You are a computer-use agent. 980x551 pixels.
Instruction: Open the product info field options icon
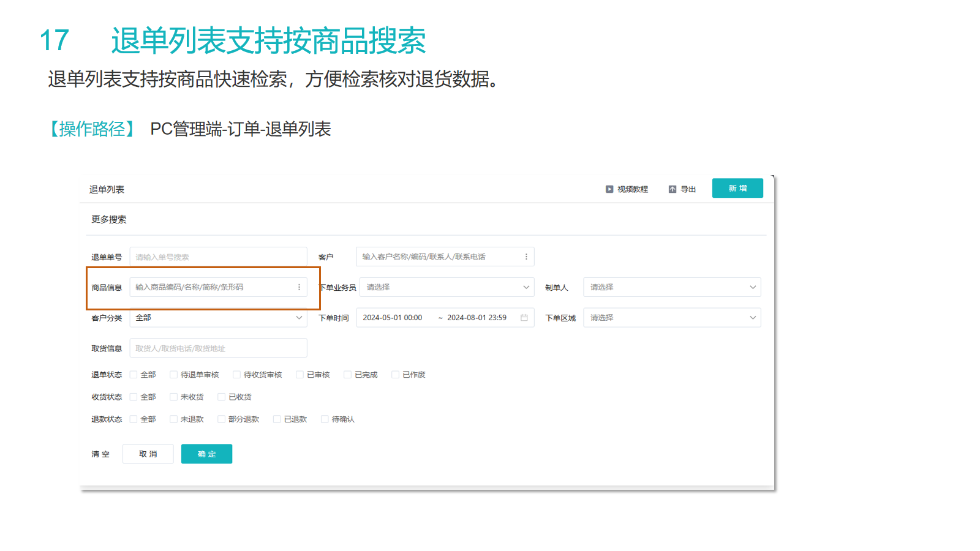point(299,287)
